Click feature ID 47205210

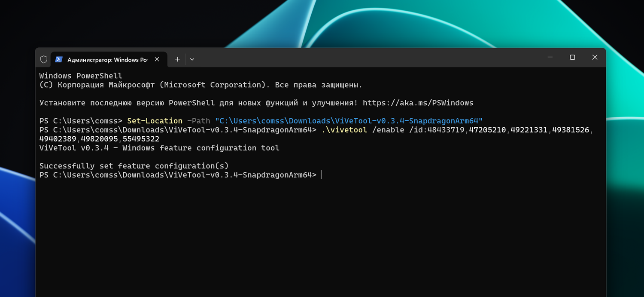click(487, 130)
